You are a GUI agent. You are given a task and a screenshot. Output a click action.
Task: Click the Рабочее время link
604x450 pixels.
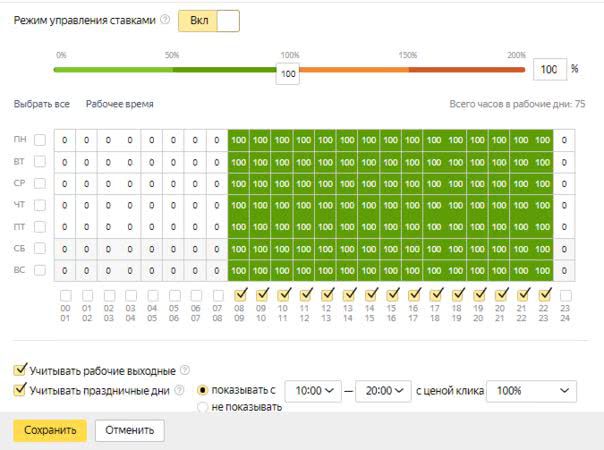click(119, 105)
